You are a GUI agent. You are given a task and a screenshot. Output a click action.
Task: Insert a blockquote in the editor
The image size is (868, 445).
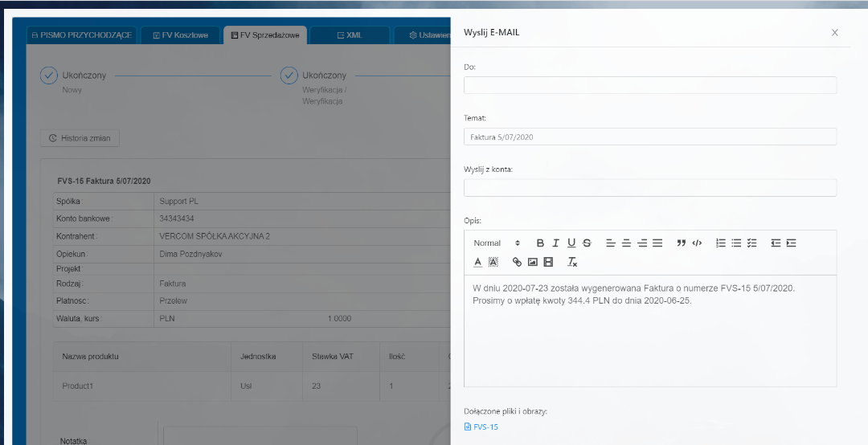pos(681,243)
